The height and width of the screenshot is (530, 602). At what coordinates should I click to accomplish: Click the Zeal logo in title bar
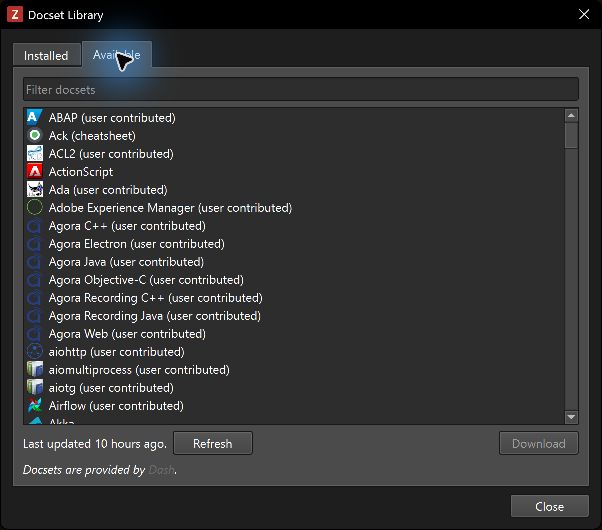pyautogui.click(x=15, y=15)
